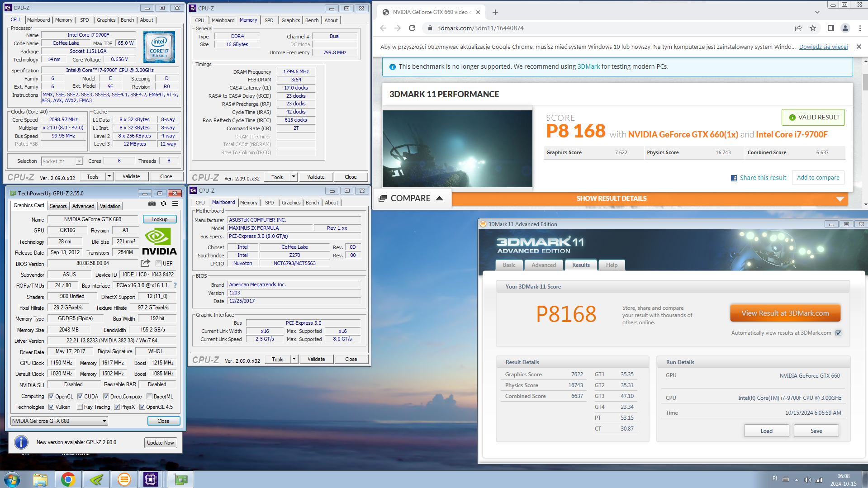Open the Chrome profile icon
The image size is (868, 488).
pos(845,28)
